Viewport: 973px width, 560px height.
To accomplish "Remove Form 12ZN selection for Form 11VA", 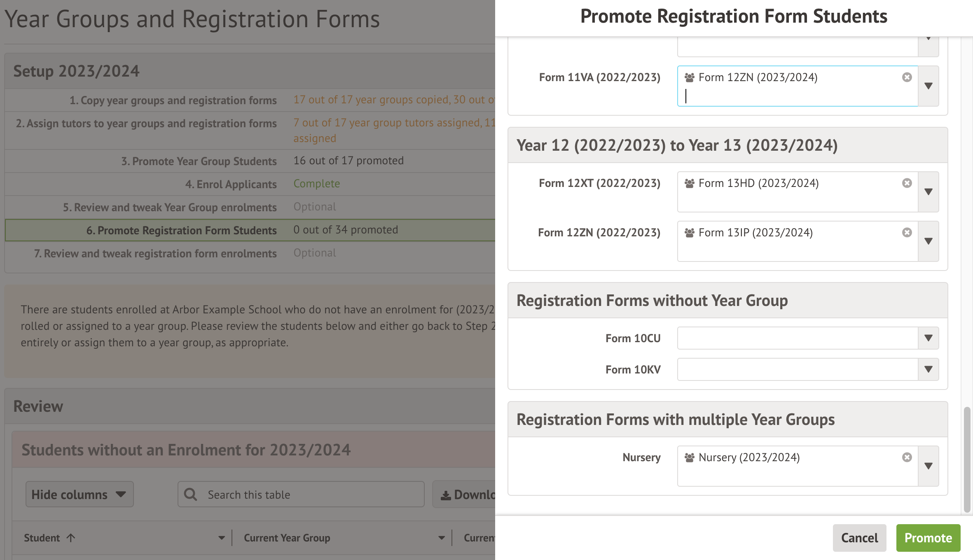I will click(907, 77).
